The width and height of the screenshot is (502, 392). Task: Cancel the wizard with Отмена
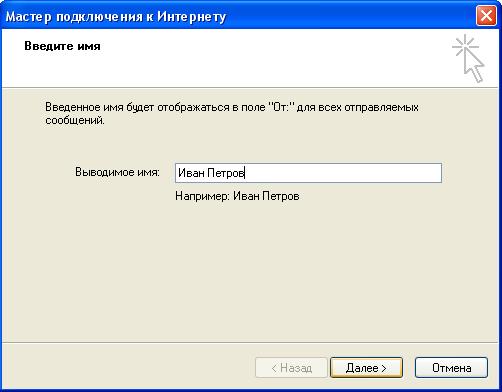451,368
